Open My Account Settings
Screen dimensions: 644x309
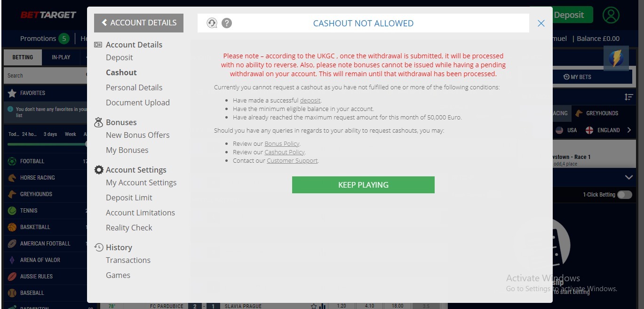tap(141, 182)
